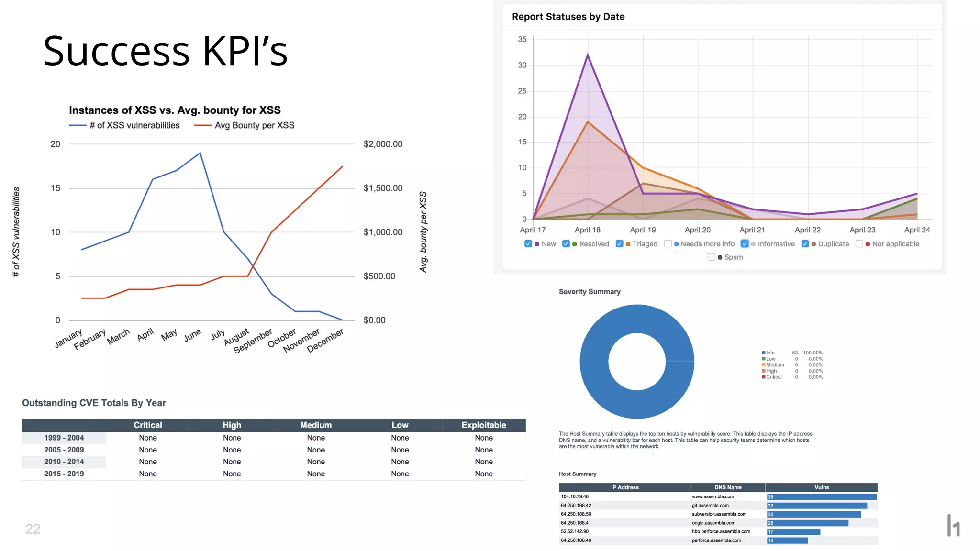The height and width of the screenshot is (551, 980).
Task: Click the Medium column header
Action: 316,425
